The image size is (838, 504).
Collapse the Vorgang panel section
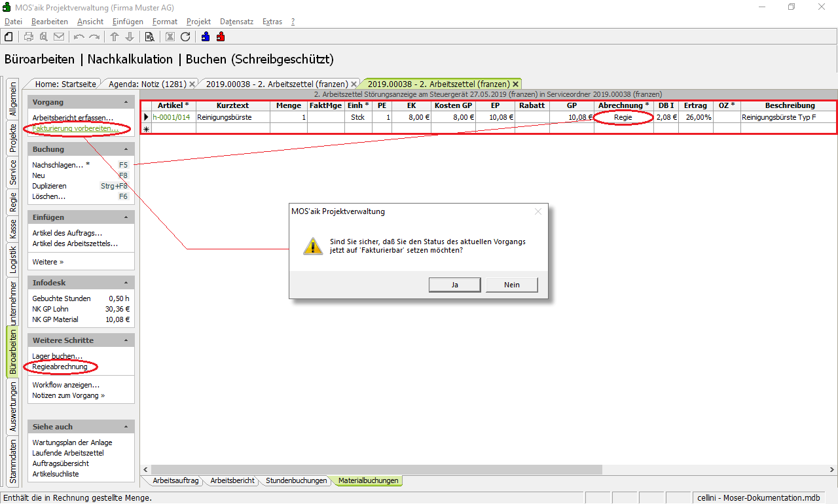[x=126, y=103]
